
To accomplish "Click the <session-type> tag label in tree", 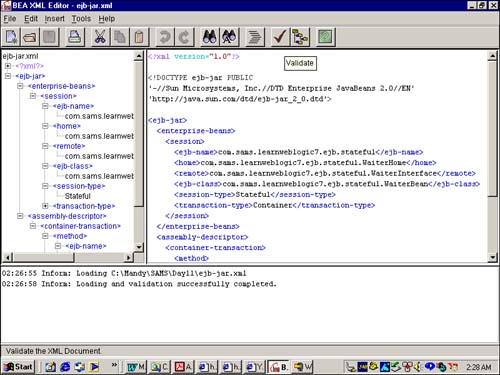I will 79,186.
